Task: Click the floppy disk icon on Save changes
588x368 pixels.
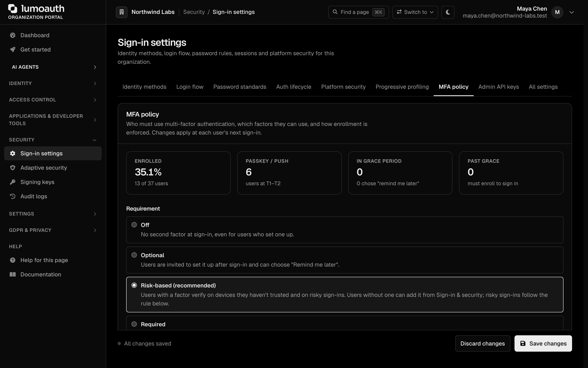Action: point(523,343)
